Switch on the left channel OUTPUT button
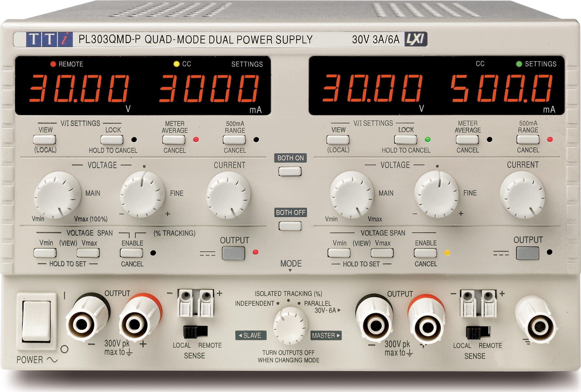The image size is (581, 392). (233, 253)
